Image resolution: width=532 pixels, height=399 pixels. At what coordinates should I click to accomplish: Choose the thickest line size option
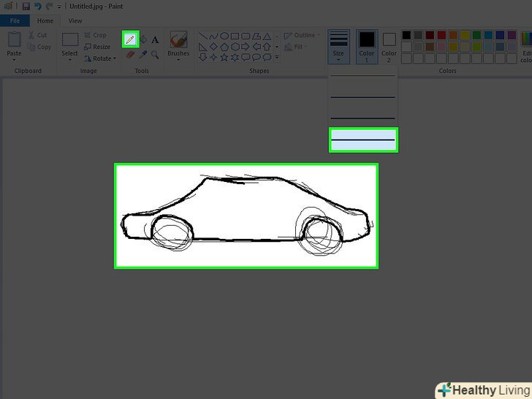[363, 139]
